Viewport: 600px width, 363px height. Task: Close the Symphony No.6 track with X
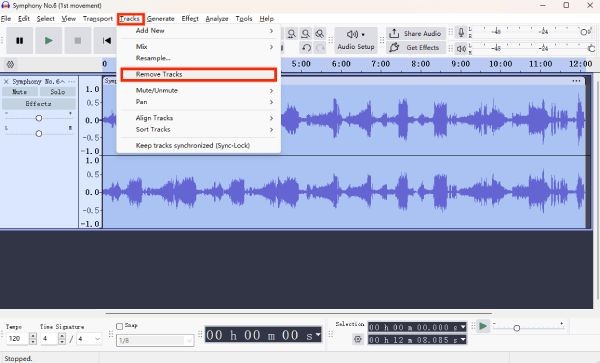[6, 81]
